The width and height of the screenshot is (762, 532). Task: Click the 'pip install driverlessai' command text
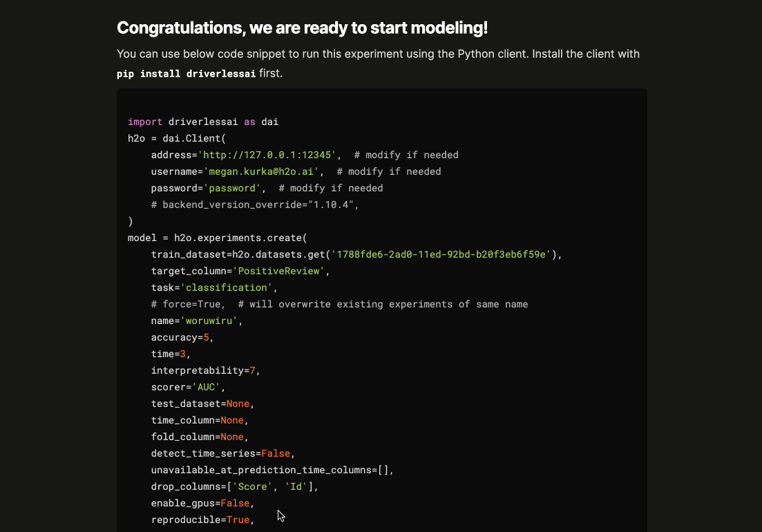coord(186,74)
